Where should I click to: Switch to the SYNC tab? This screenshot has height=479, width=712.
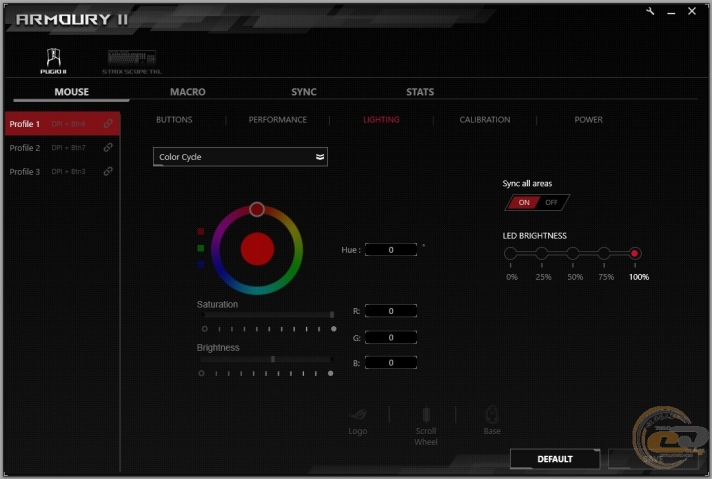pyautogui.click(x=304, y=92)
